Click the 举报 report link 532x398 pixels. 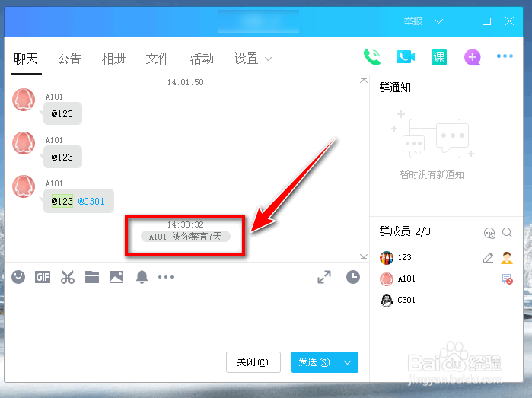click(x=413, y=21)
